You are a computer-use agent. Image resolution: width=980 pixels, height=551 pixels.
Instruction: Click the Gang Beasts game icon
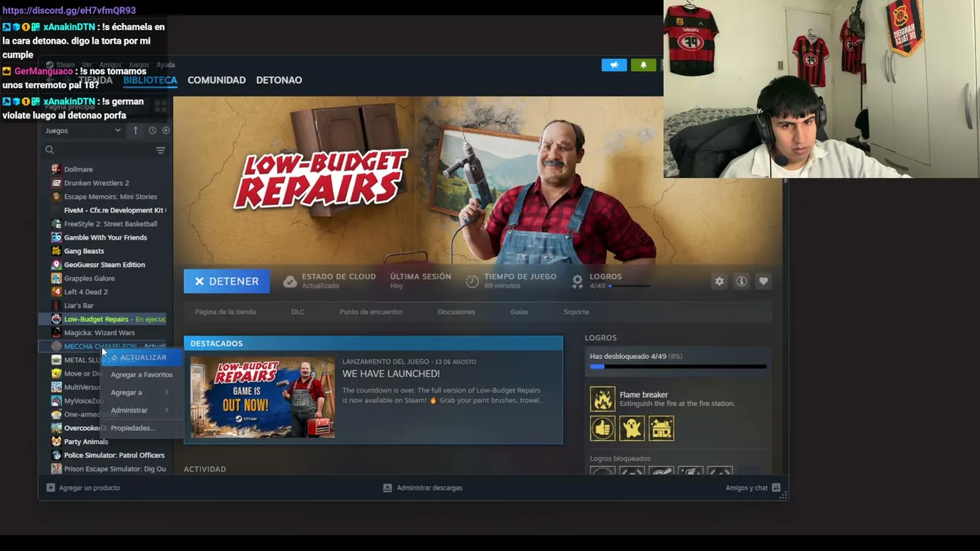pos(56,251)
